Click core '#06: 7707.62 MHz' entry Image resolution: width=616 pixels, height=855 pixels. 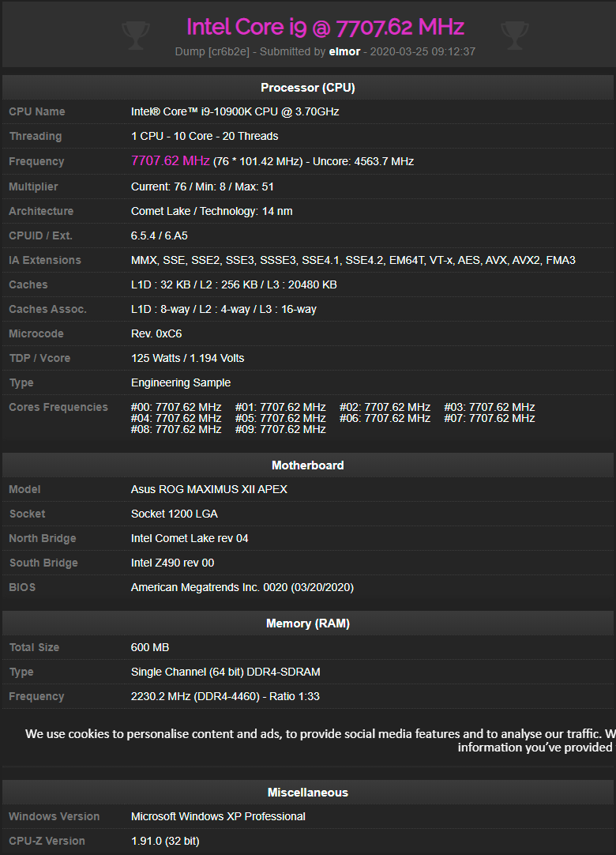tap(385, 418)
